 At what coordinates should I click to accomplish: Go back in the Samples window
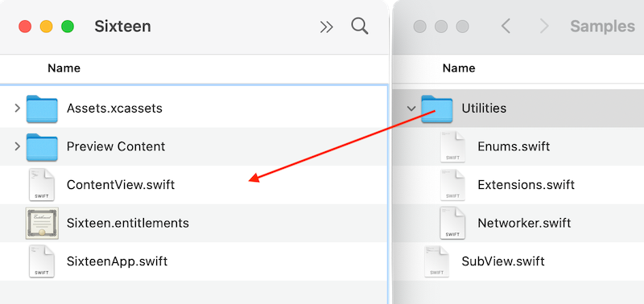(506, 27)
